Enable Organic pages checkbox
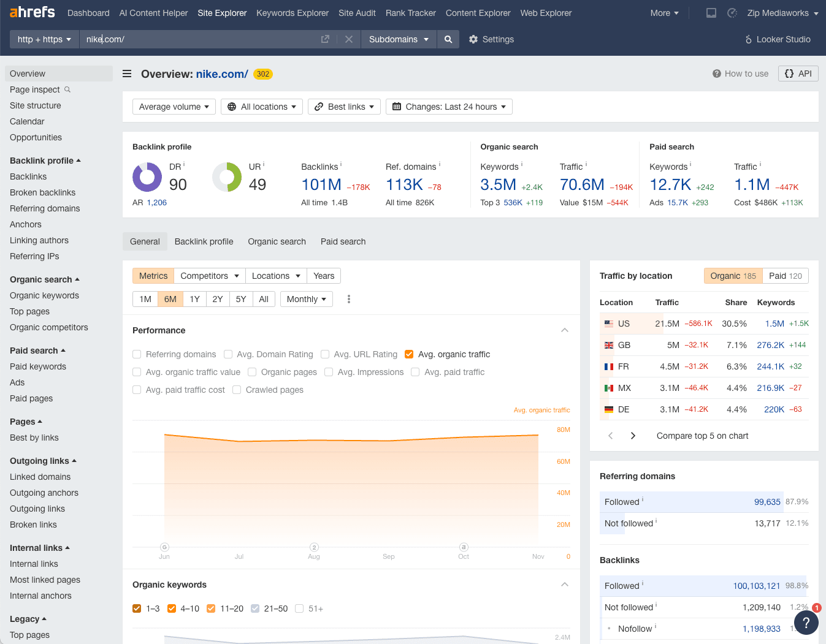 coord(252,372)
